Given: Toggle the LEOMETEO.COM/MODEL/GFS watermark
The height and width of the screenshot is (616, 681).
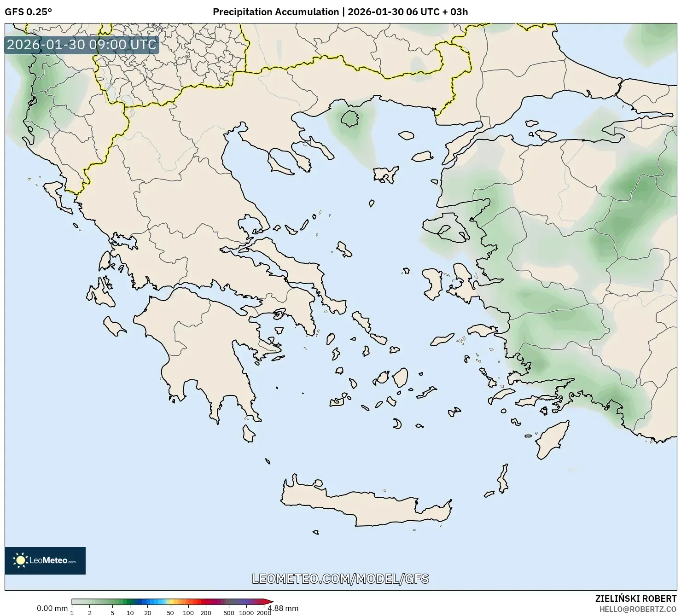Looking at the screenshot, I should click(x=340, y=579).
